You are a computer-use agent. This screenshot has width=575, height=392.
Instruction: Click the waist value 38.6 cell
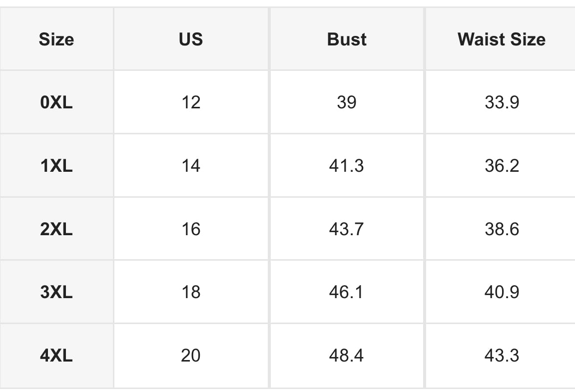click(501, 229)
